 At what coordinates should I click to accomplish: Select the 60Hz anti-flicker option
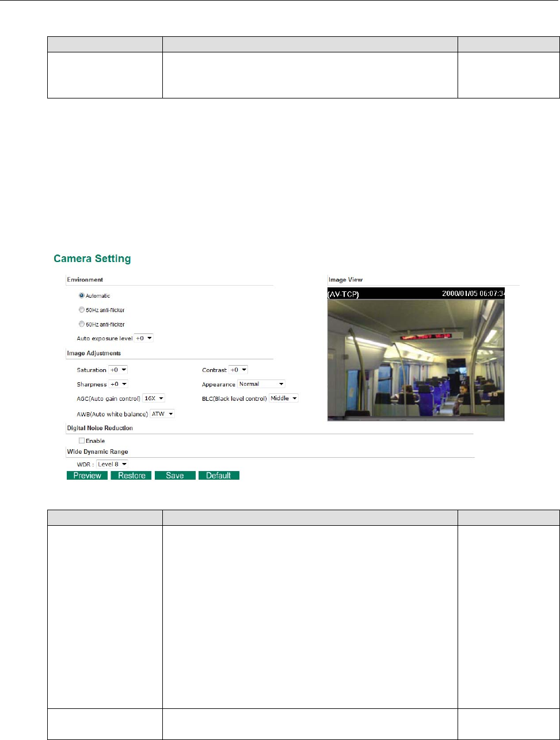(82, 325)
